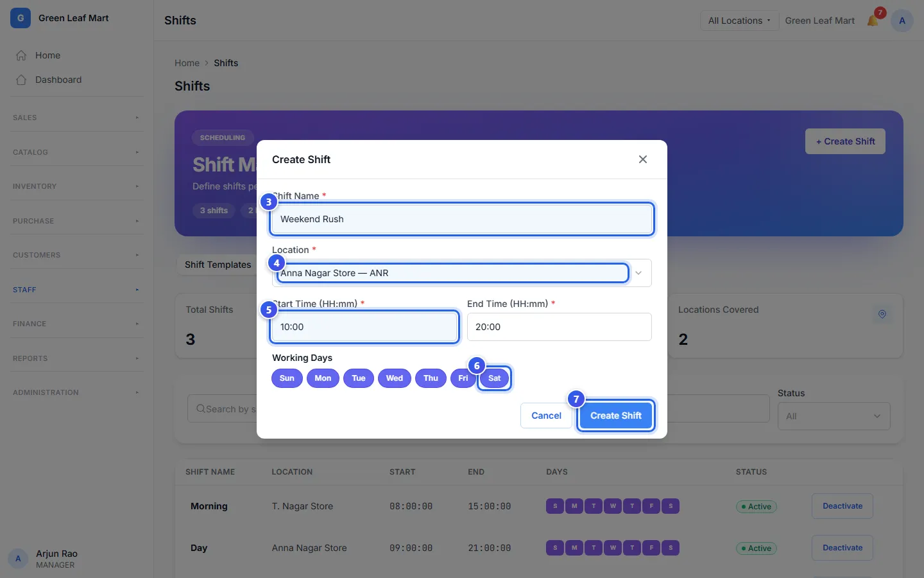Click the Home sidebar icon
The image size is (924, 578).
[21, 55]
